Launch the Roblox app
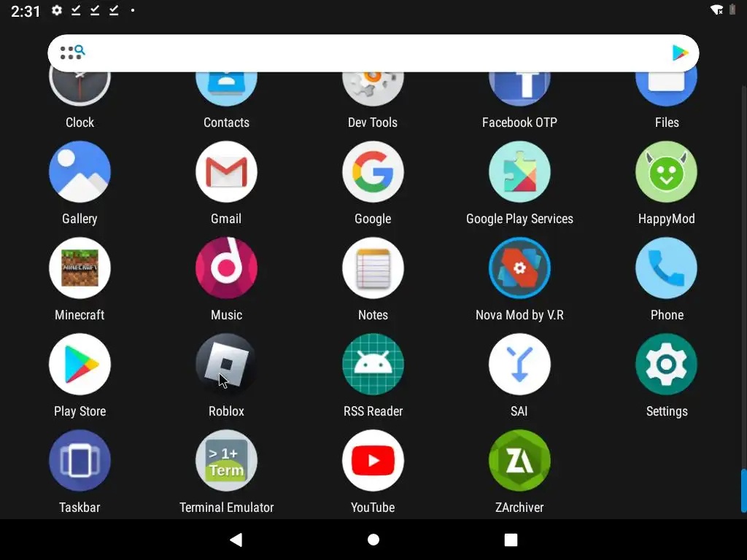The height and width of the screenshot is (560, 747). point(226,365)
